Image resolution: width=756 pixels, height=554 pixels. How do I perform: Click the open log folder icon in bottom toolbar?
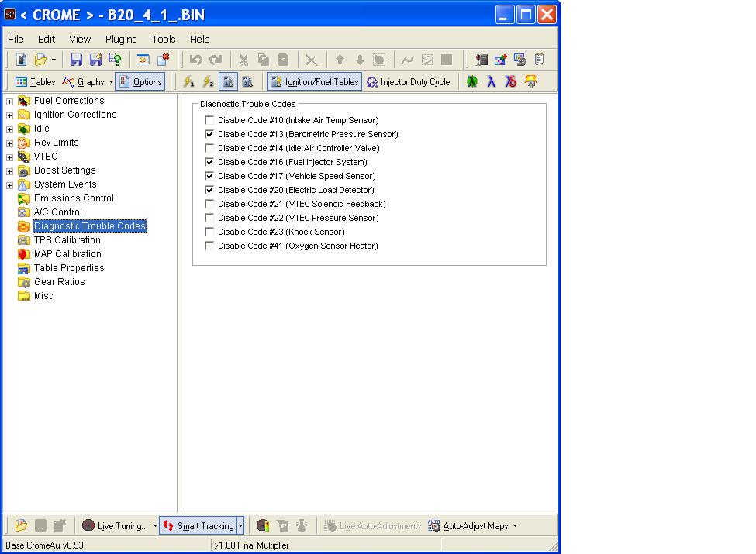pos(21,525)
